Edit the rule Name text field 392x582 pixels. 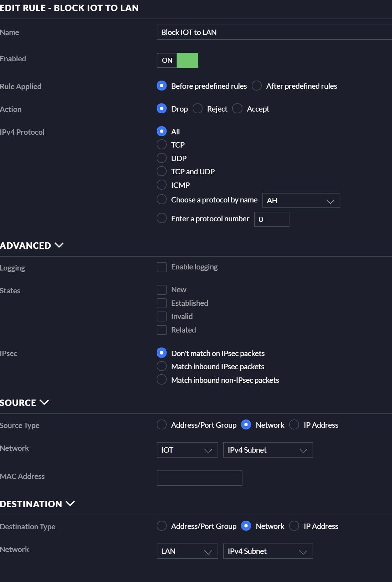[x=274, y=32]
